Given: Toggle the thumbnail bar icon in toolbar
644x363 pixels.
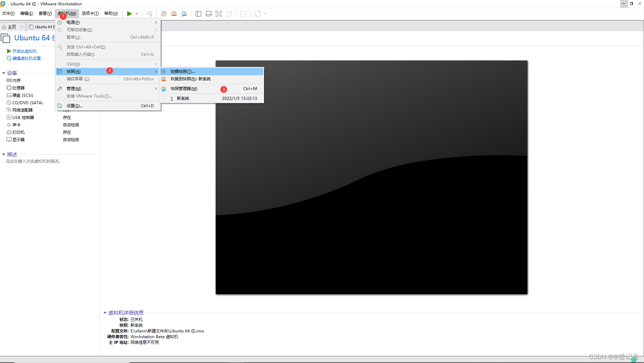Looking at the screenshot, I should 209,14.
